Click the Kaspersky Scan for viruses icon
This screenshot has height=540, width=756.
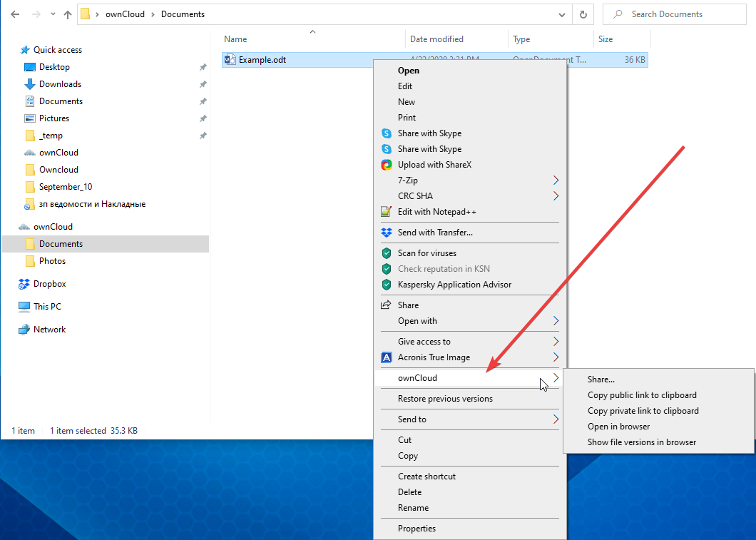coord(387,253)
